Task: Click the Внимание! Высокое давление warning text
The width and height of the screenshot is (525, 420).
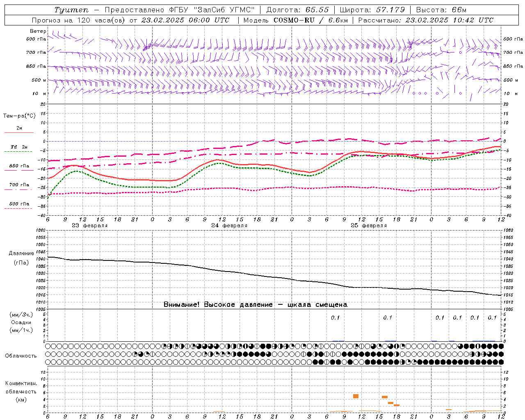Action: tap(256, 304)
